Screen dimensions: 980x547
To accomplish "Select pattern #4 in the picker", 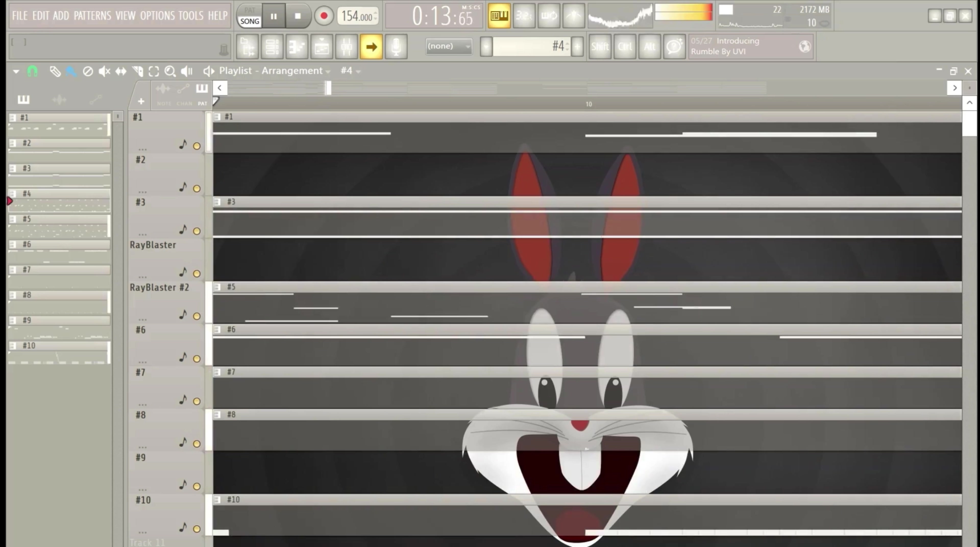I will tap(59, 200).
